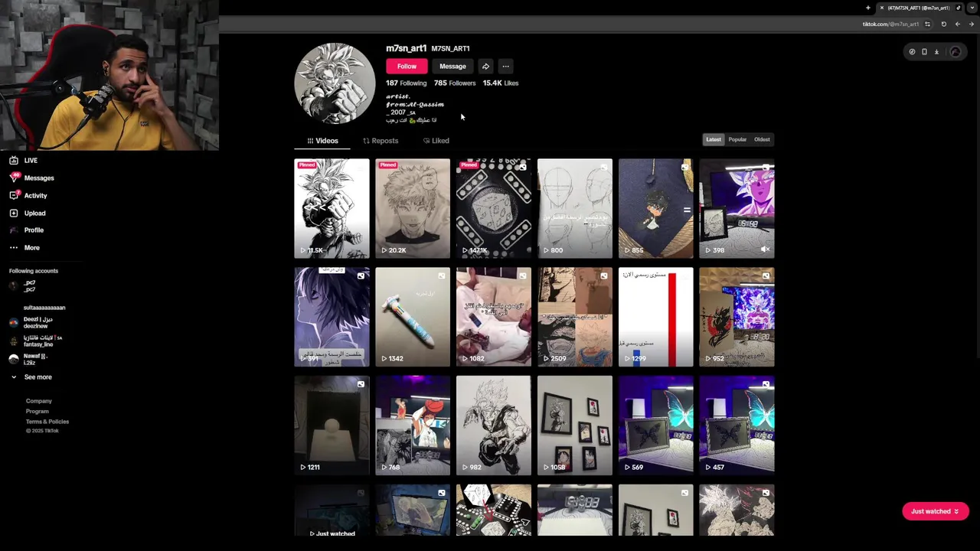Open the More menu in sidebar

(24, 248)
